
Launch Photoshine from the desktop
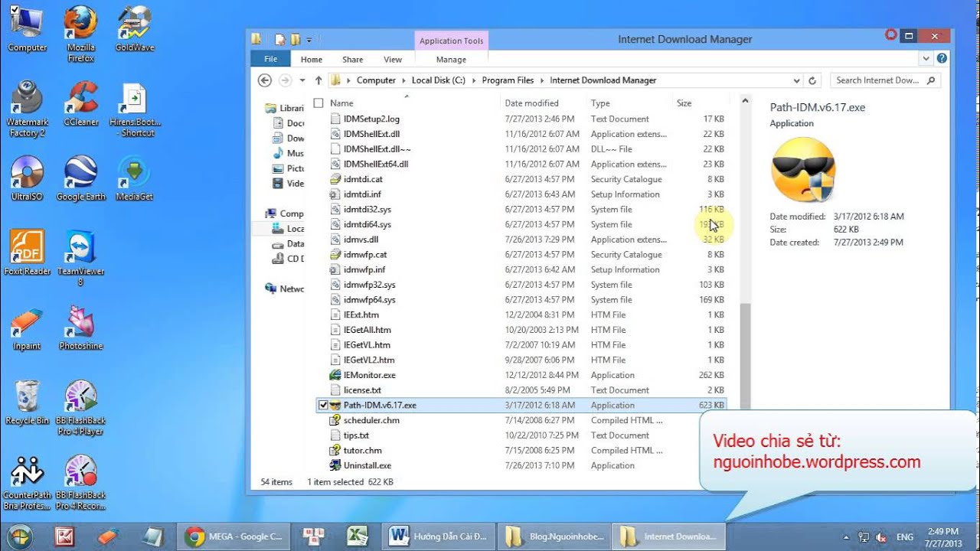pyautogui.click(x=80, y=327)
